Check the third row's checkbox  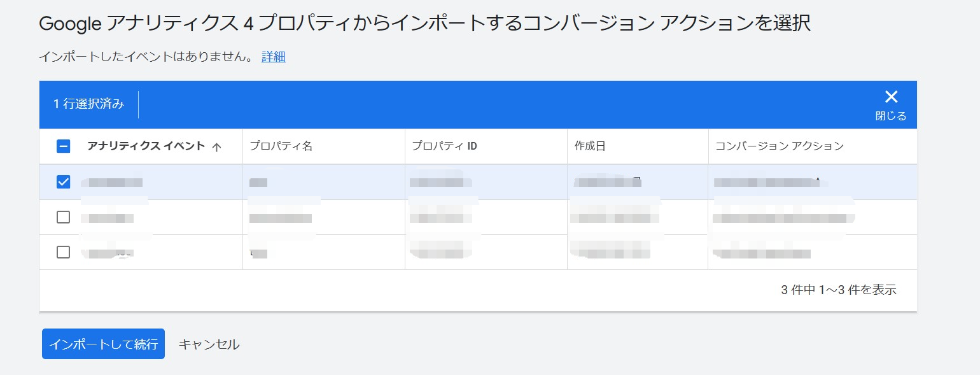click(63, 251)
